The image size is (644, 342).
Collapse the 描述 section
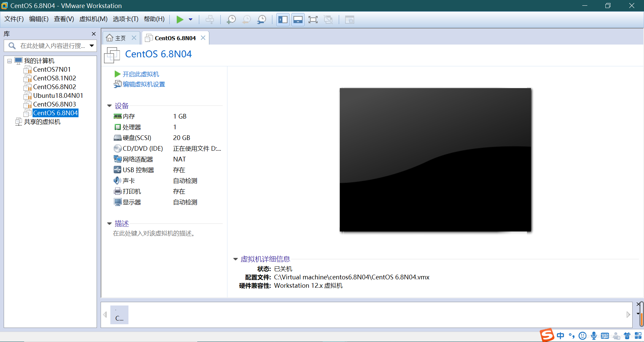pyautogui.click(x=109, y=223)
